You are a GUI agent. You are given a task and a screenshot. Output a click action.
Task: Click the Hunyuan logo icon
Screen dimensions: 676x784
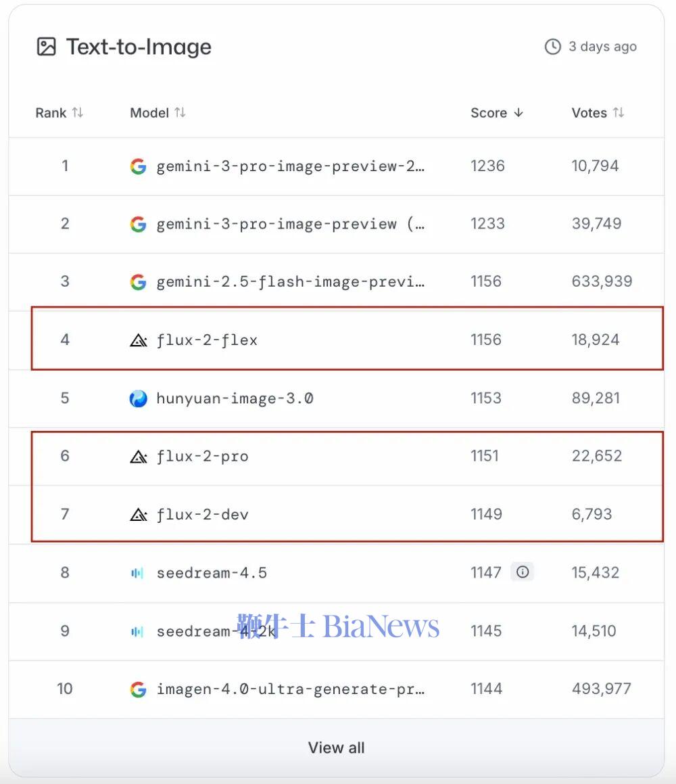(x=138, y=398)
